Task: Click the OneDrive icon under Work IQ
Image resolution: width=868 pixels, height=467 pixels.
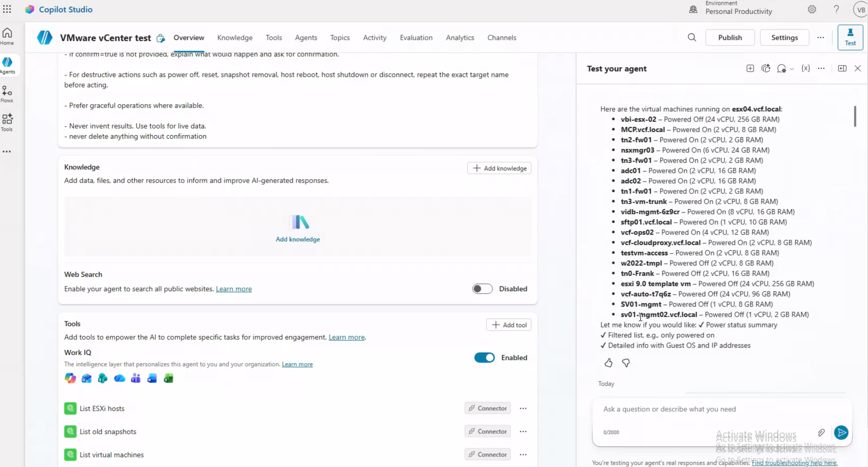Action: 119,378
